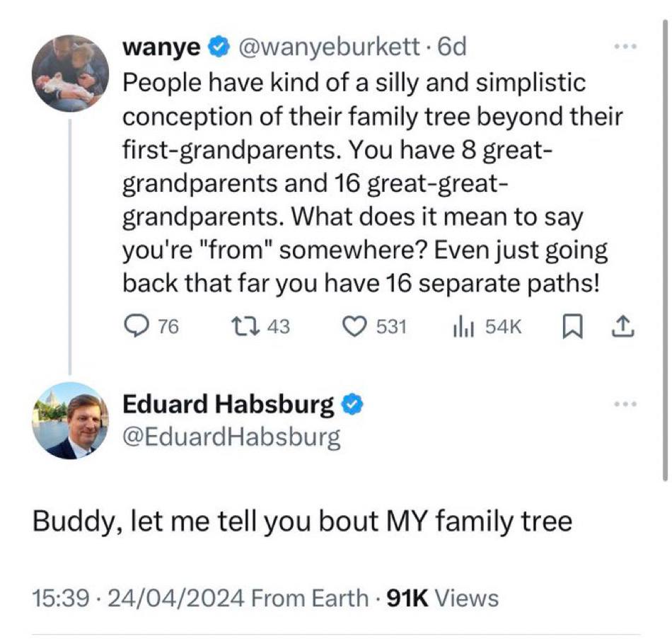Screen dimensions: 672x639
Task: Click the verified badge next to wanye
Action: coord(219,48)
